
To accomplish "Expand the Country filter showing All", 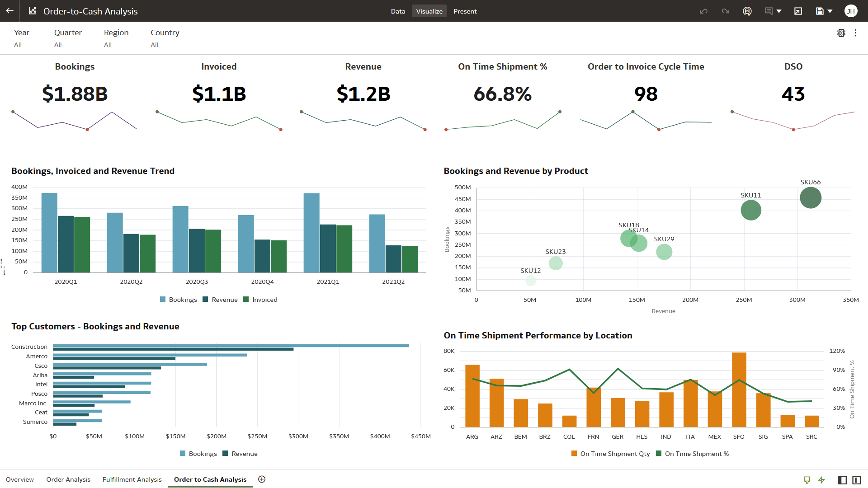I will tap(165, 38).
